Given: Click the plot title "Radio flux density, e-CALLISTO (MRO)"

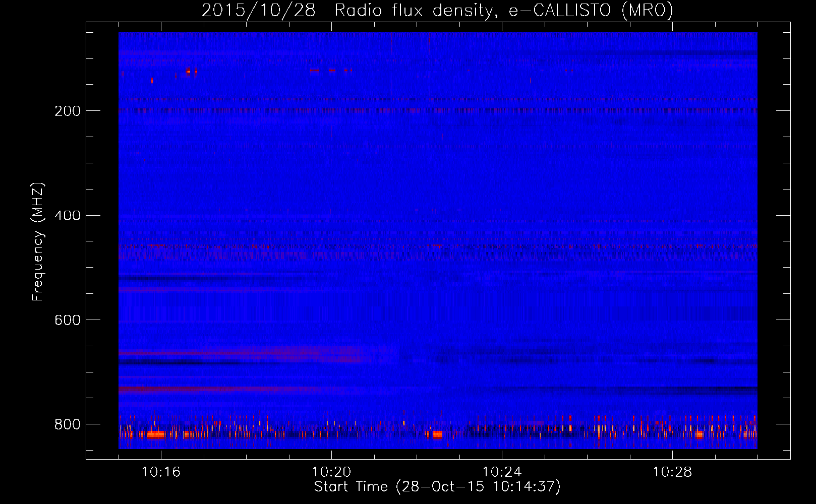Looking at the screenshot, I should coord(503,10).
